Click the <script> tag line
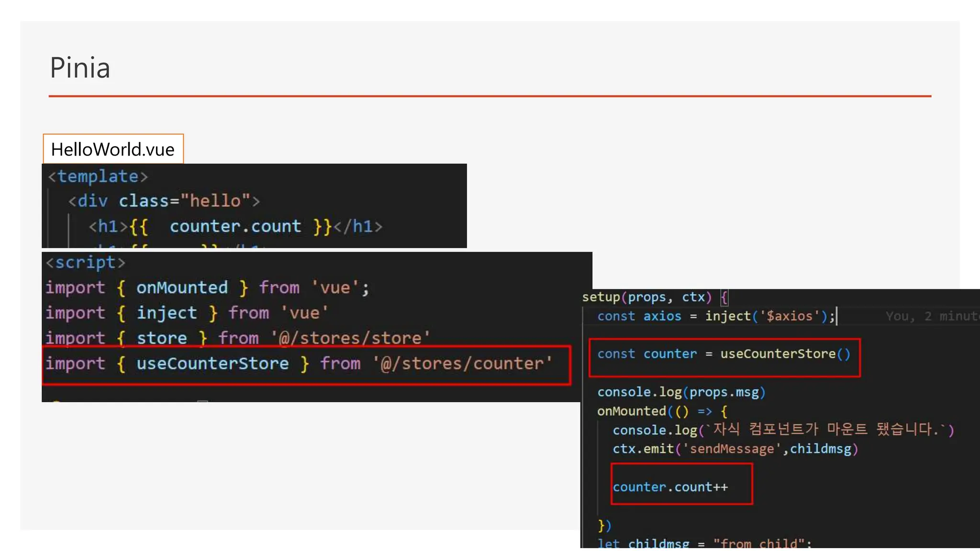Viewport: 980px width, 551px height. coord(86,263)
